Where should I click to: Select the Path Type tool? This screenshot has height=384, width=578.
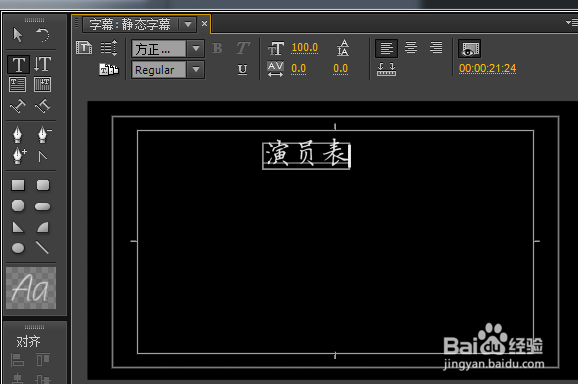point(17,106)
